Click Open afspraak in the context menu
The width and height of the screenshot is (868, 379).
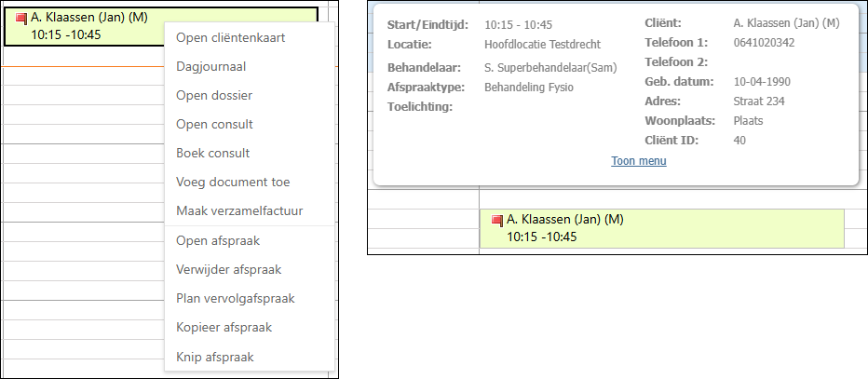point(217,241)
